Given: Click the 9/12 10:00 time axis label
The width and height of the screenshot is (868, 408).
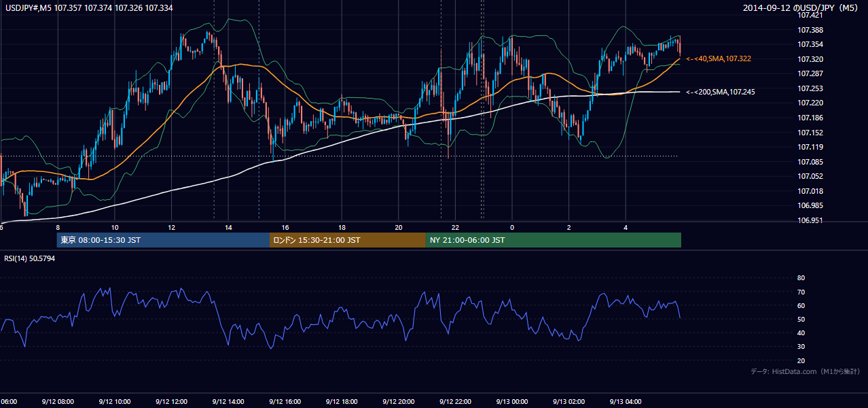Looking at the screenshot, I should coord(114,402).
